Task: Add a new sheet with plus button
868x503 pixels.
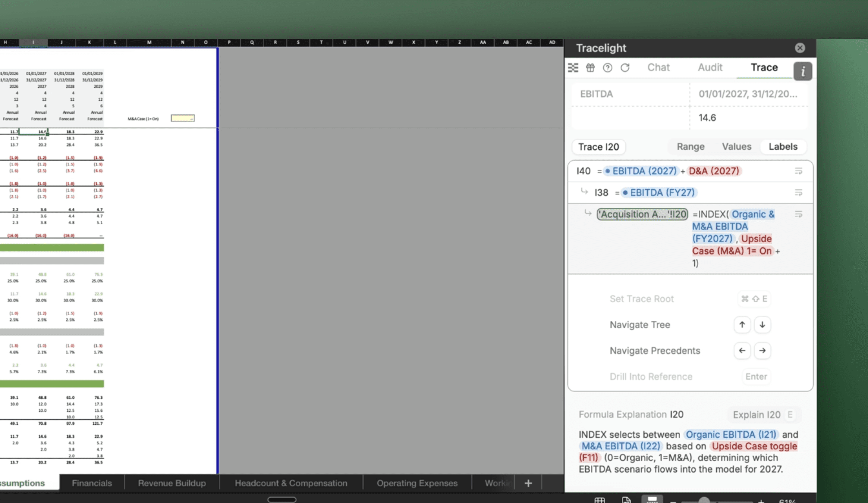Action: click(x=528, y=483)
